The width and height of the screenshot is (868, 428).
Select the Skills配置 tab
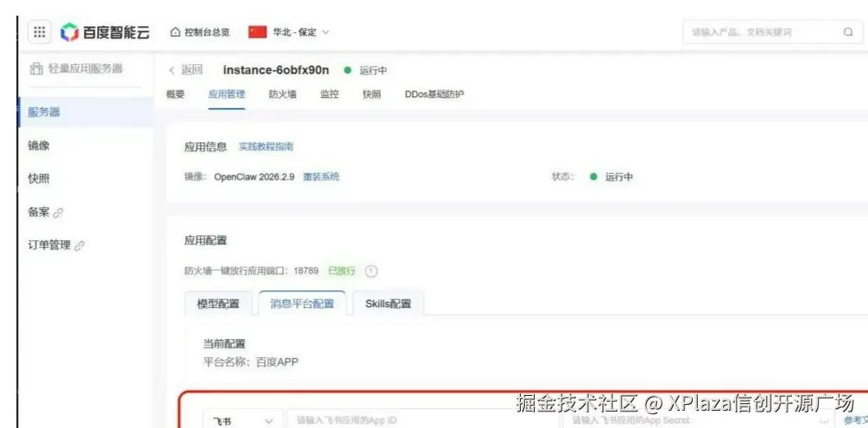click(x=388, y=304)
